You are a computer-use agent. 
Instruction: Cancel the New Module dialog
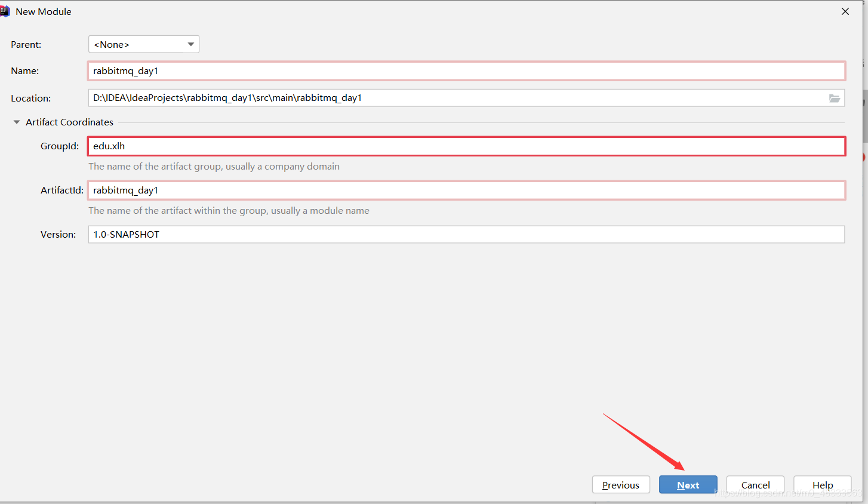click(755, 485)
